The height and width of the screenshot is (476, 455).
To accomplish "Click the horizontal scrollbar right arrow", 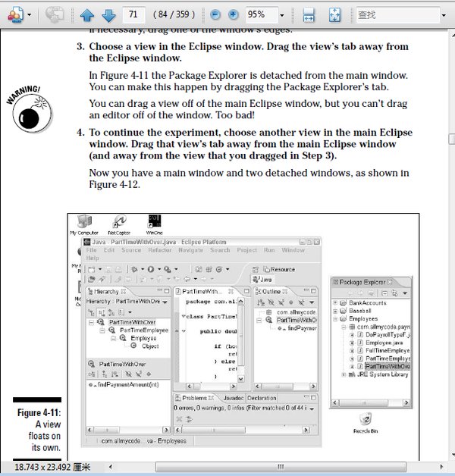I will (441, 467).
